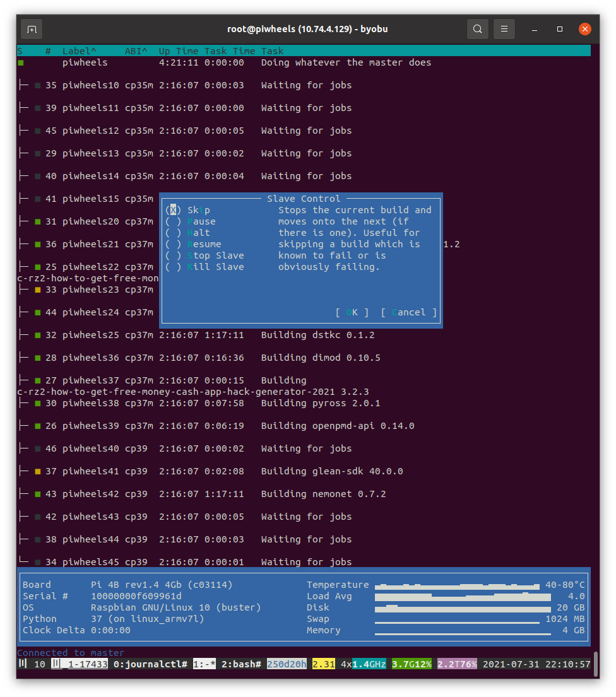
Task: Click yellow status square for piwheels23
Action: pos(38,290)
